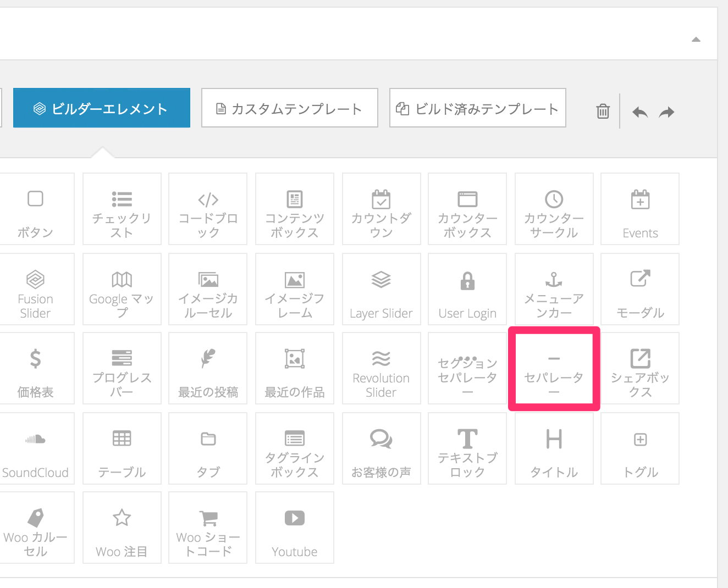Click the redo arrow icon

(666, 113)
